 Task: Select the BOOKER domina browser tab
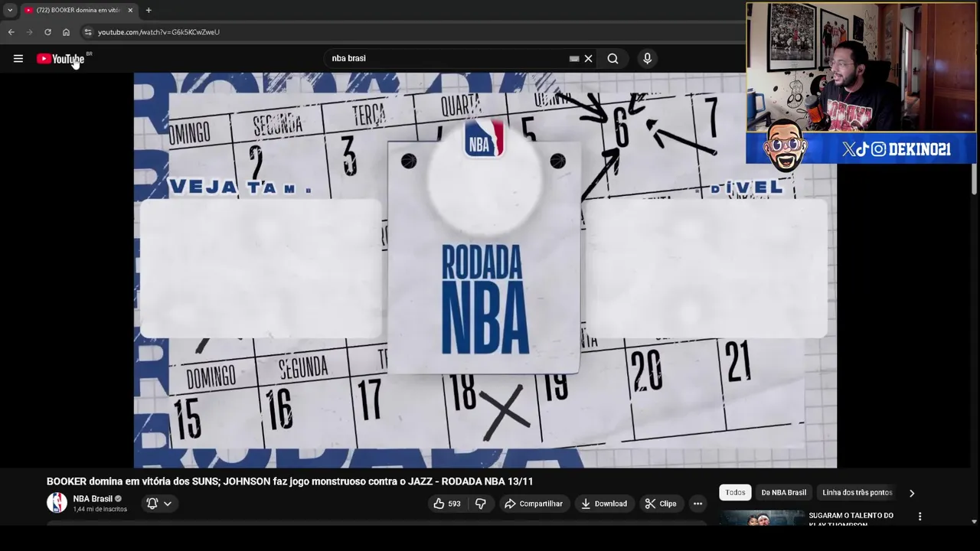tap(78, 10)
